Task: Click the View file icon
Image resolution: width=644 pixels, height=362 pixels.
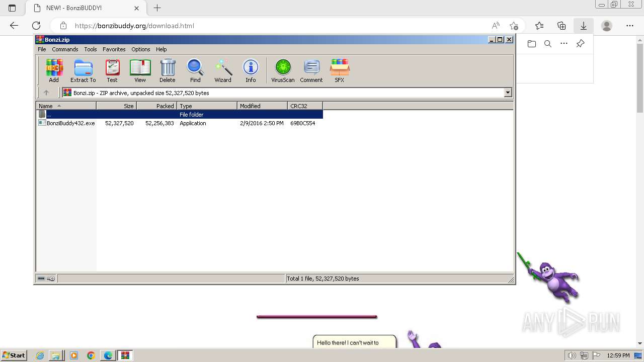Action: pyautogui.click(x=140, y=71)
